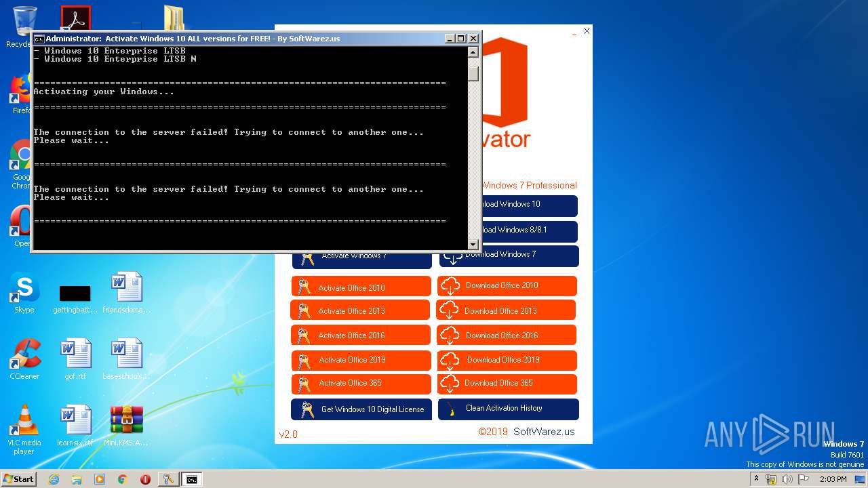Select friendsdema document on desktop
Image resolution: width=868 pixels, height=488 pixels.
pyautogui.click(x=126, y=293)
